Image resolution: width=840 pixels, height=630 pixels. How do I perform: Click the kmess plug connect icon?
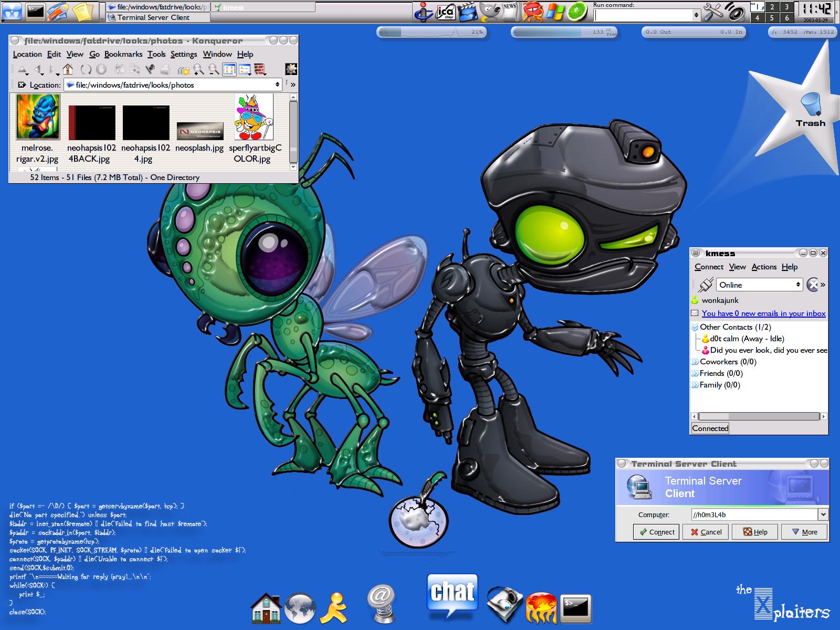pos(706,285)
